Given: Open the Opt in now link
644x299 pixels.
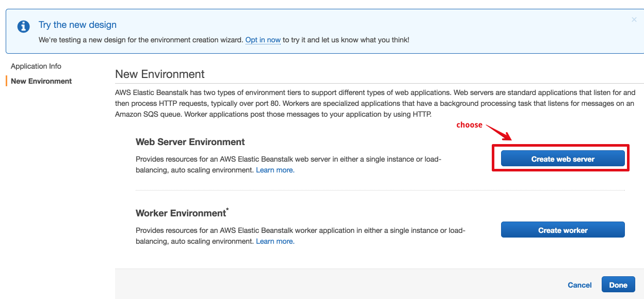Looking at the screenshot, I should click(263, 40).
